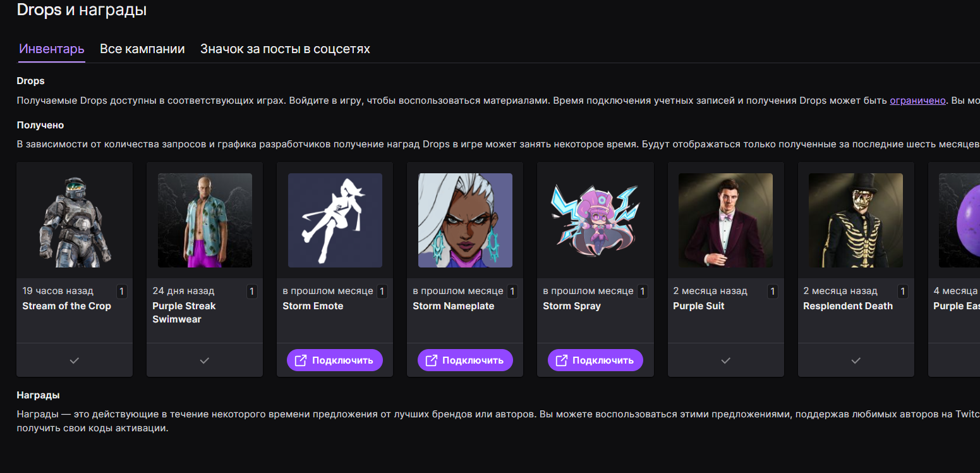Open Значок за посты в соцсетях tab
This screenshot has width=980, height=473.
[x=285, y=49]
